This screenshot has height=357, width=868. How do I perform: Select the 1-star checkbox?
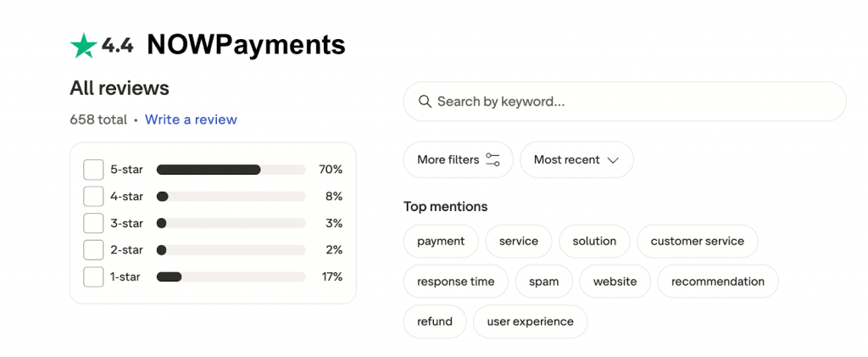point(93,276)
